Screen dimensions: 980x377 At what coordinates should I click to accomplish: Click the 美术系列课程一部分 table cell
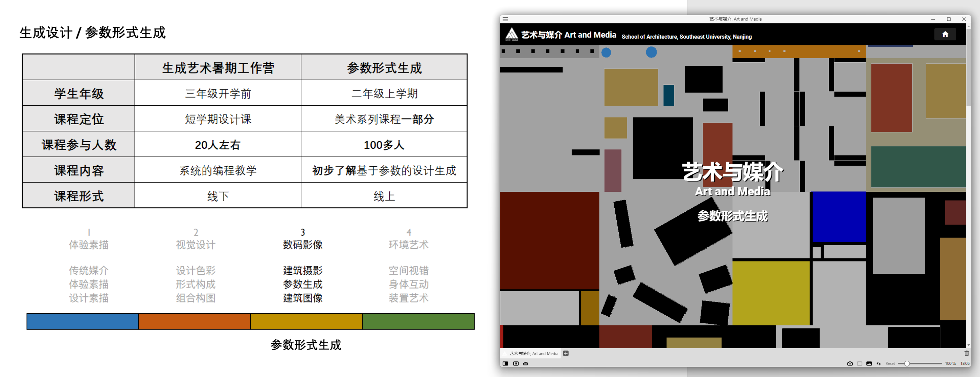[384, 119]
